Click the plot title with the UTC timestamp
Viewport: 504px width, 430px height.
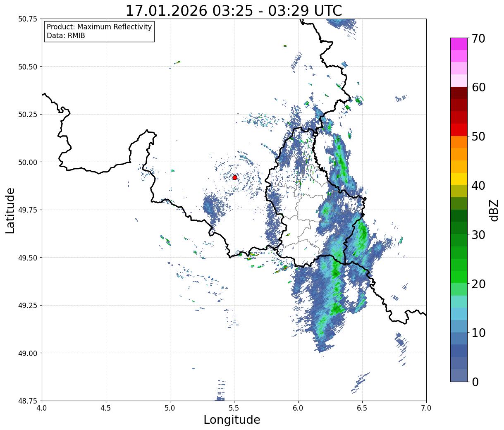click(234, 11)
